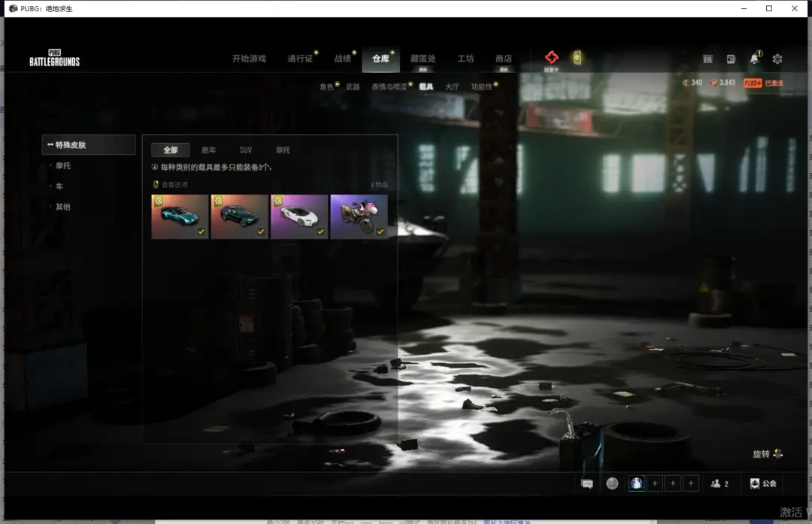Click the player avatar slot
This screenshot has width=812, height=524.
pos(637,483)
